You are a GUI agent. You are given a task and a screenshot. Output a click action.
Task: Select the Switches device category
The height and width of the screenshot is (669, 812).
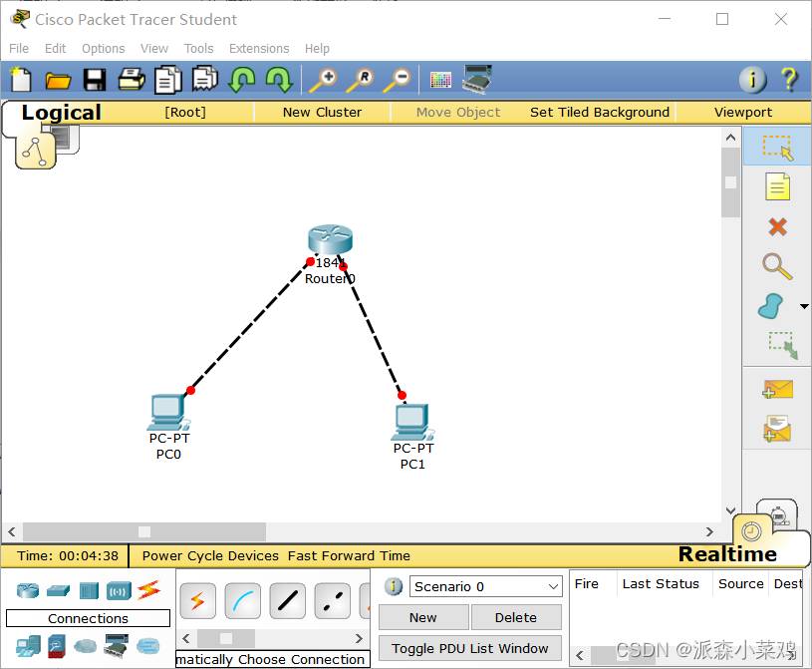pos(58,591)
